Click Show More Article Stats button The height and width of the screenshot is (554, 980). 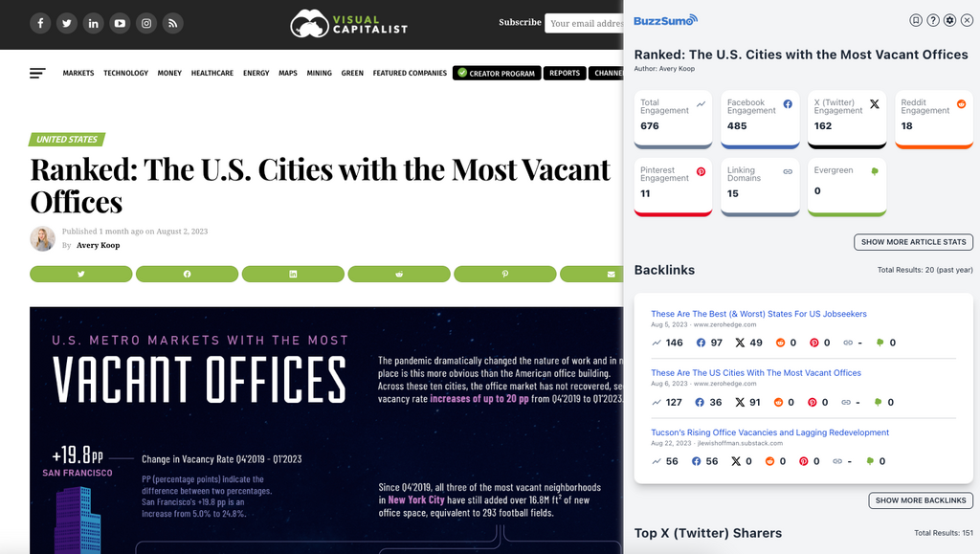point(913,242)
